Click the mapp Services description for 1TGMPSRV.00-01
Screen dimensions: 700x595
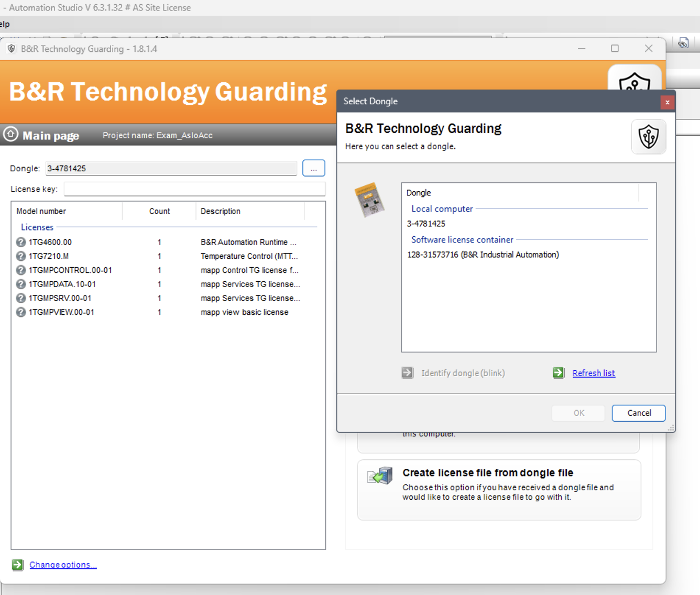[250, 298]
